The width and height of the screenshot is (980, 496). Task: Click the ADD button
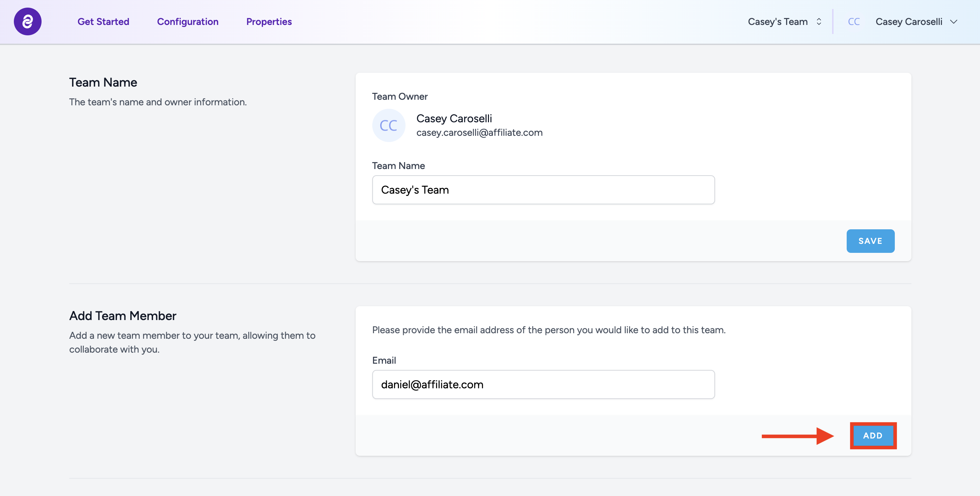(x=873, y=435)
